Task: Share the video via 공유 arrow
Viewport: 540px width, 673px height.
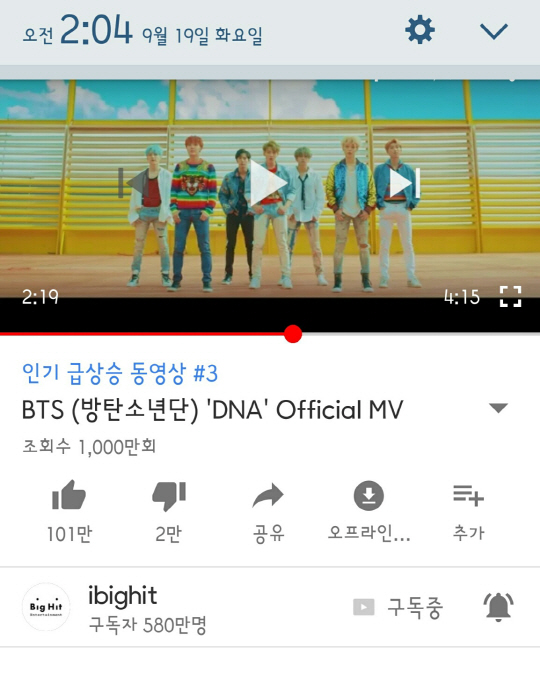Action: point(268,496)
